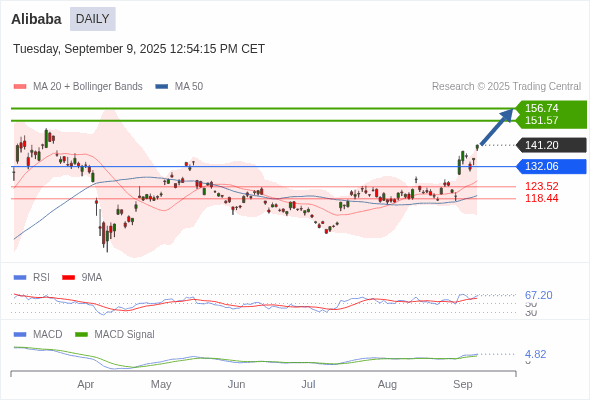Image resolution: width=590 pixels, height=400 pixels.
Task: Click the 67.20 RSI value label
Action: pos(538,295)
